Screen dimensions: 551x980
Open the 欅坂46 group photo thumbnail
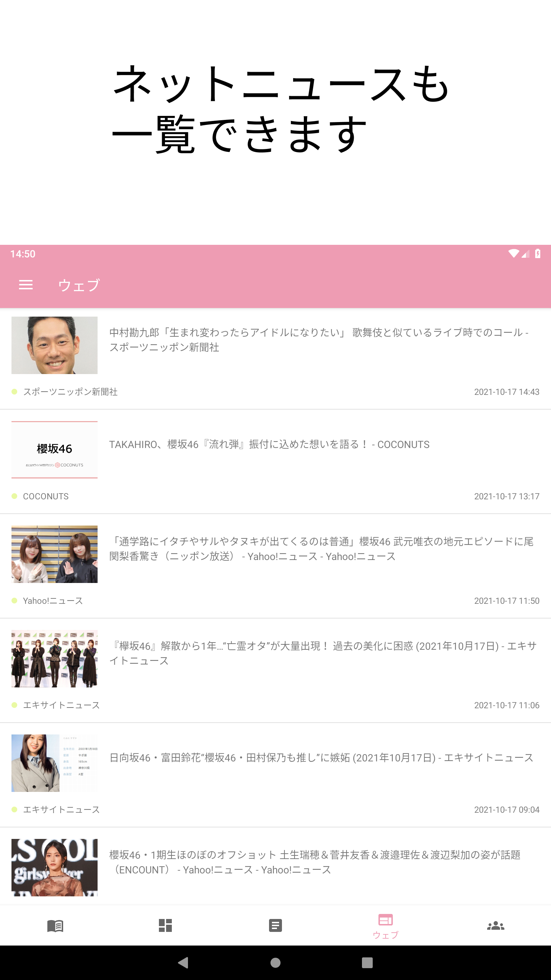click(55, 658)
